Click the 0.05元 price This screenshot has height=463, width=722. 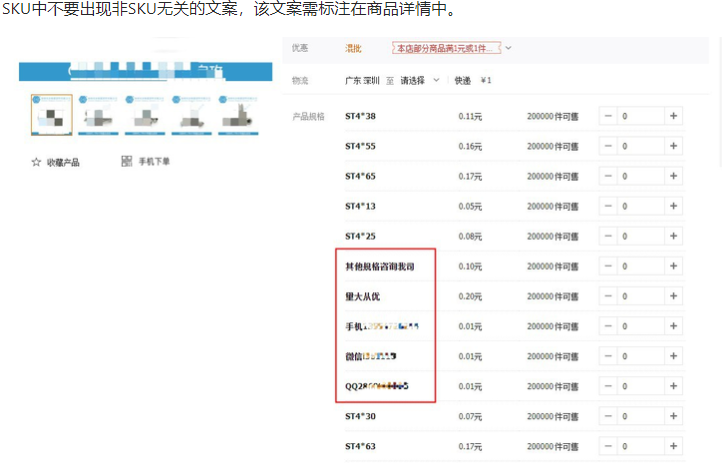pos(470,206)
